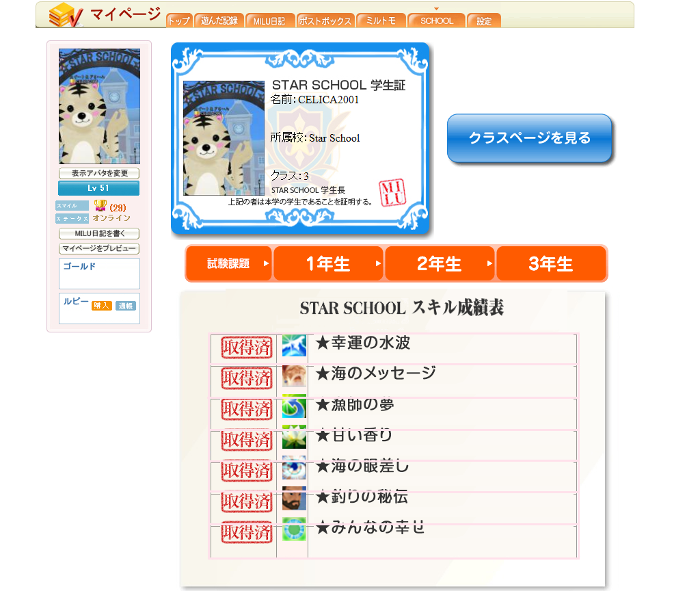
Task: Click the ルビー 購入 button
Action: click(101, 306)
